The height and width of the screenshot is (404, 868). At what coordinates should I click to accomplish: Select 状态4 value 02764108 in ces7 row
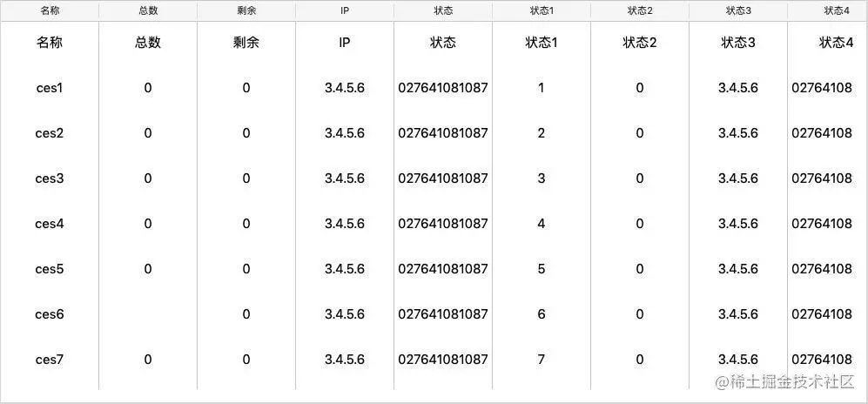point(822,360)
